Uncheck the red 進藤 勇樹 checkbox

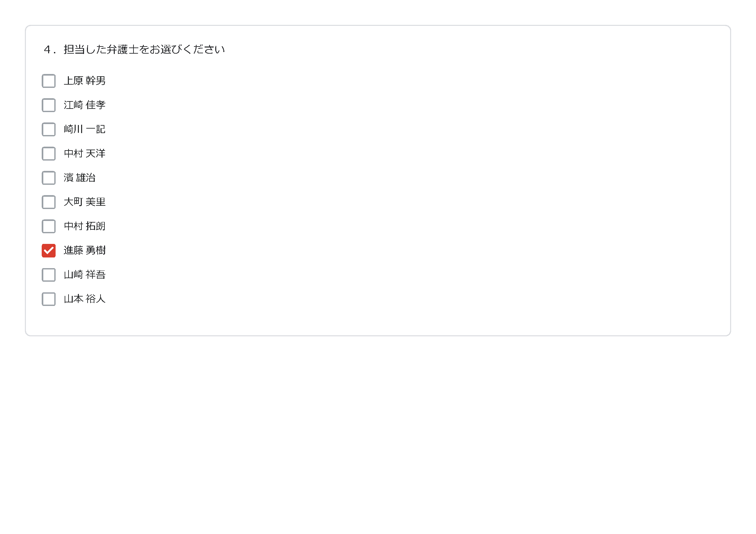pyautogui.click(x=49, y=251)
